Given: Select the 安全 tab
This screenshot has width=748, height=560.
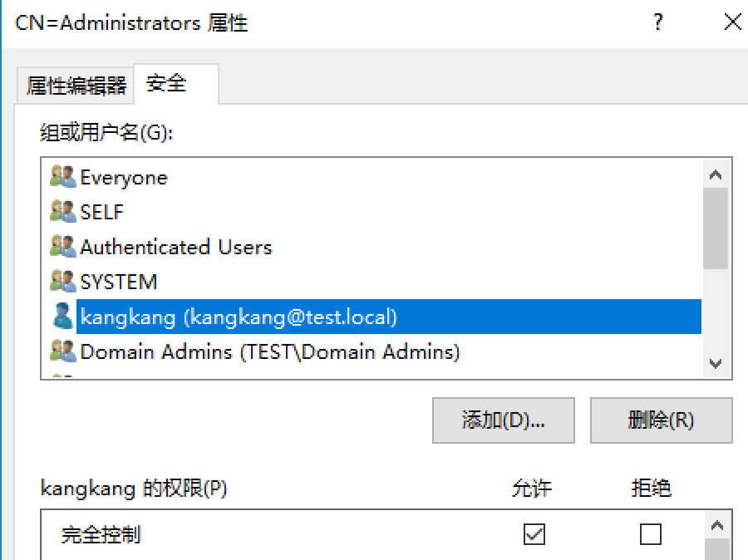Looking at the screenshot, I should [167, 83].
